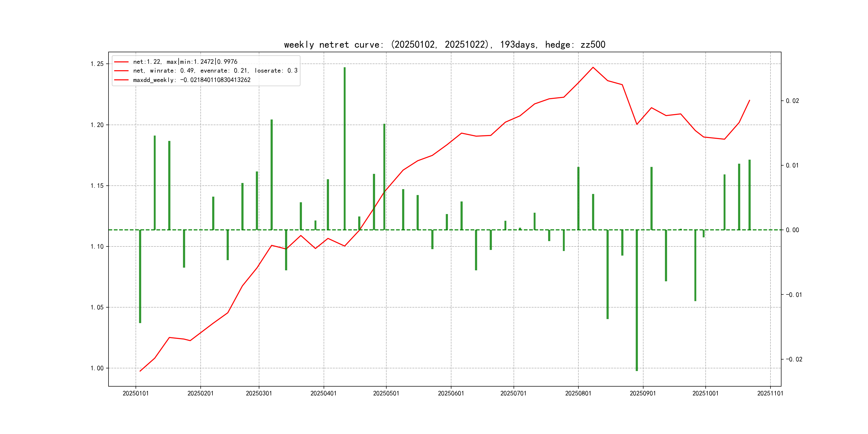Click x-axis label 20251101

point(770,393)
